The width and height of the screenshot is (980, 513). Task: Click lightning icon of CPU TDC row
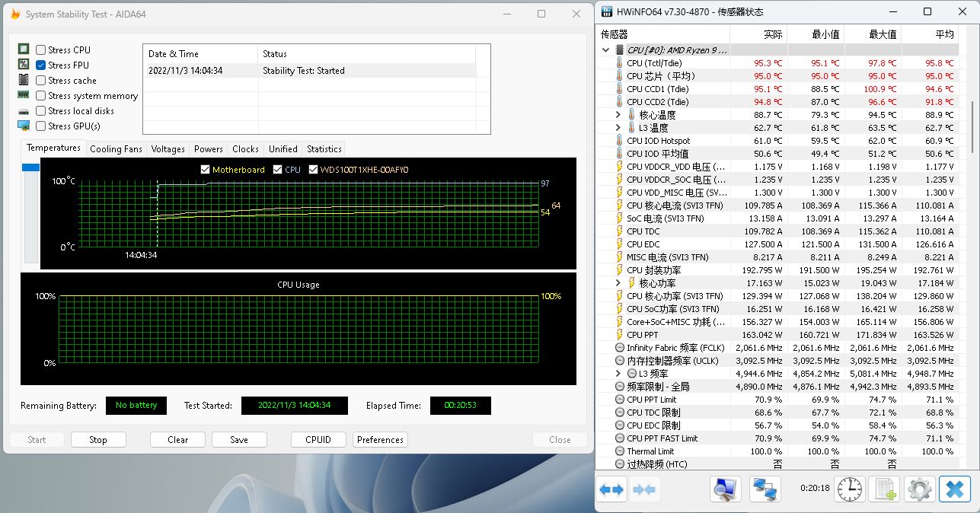(x=619, y=231)
